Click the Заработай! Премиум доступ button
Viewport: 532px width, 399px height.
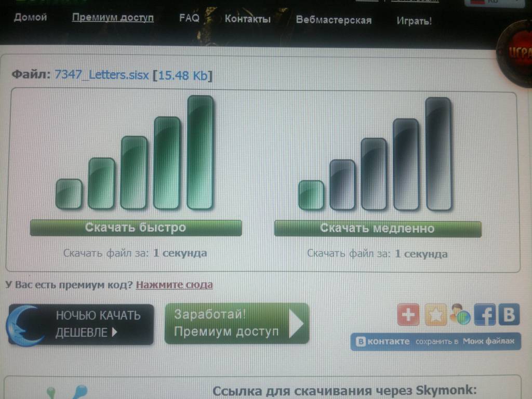pyautogui.click(x=237, y=323)
